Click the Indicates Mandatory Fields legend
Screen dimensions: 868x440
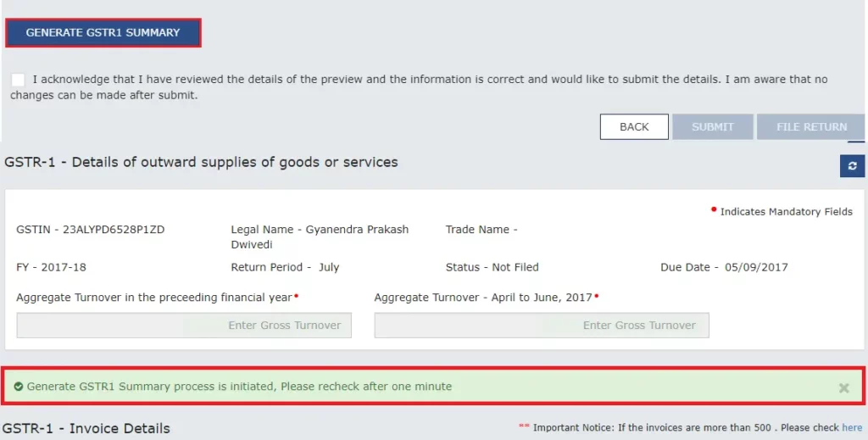[x=786, y=212]
